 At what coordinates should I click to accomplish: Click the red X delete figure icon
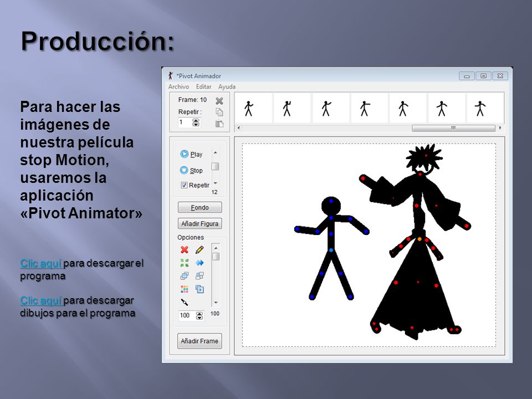coord(184,250)
